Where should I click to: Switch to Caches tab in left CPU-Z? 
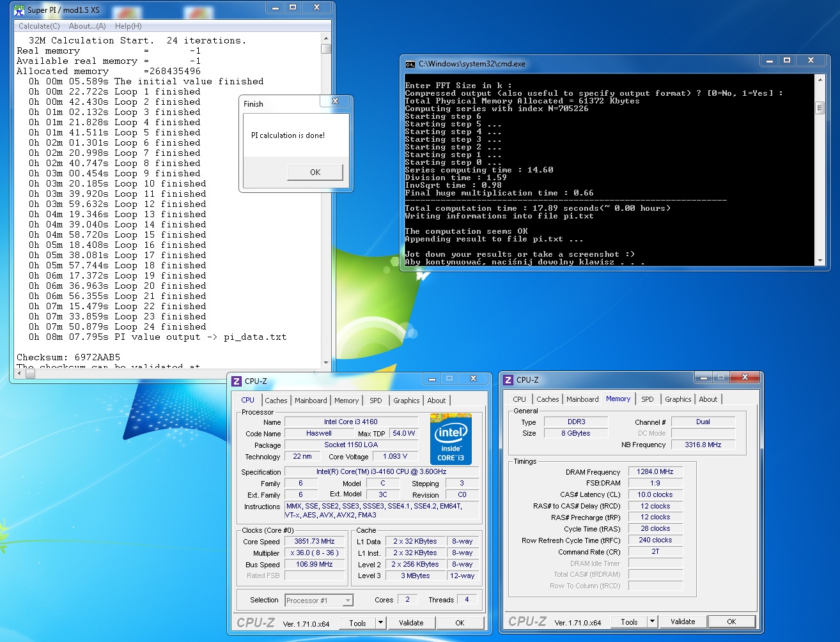[276, 401]
